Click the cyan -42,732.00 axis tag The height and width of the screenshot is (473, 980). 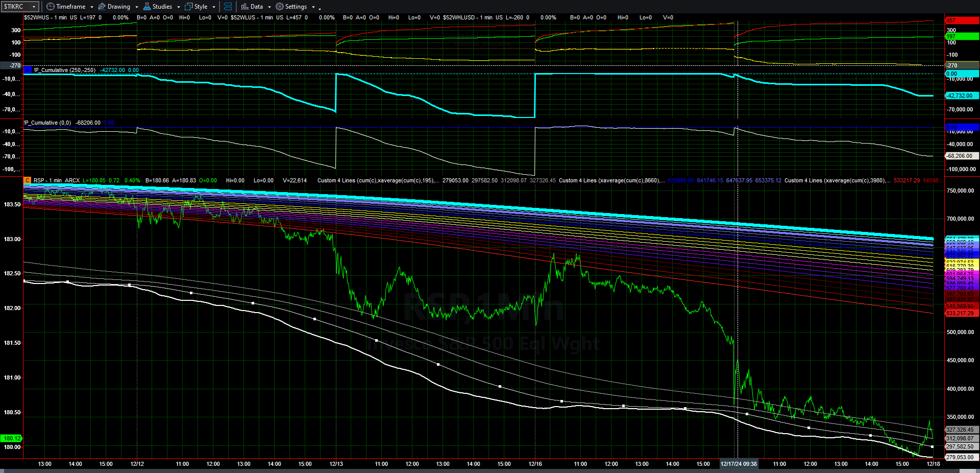962,96
